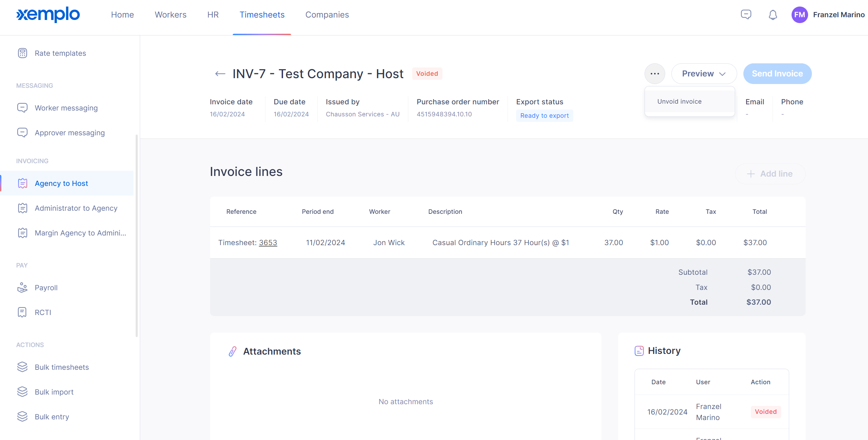
Task: Open Timesheet 3653 link
Action: pyautogui.click(x=268, y=243)
